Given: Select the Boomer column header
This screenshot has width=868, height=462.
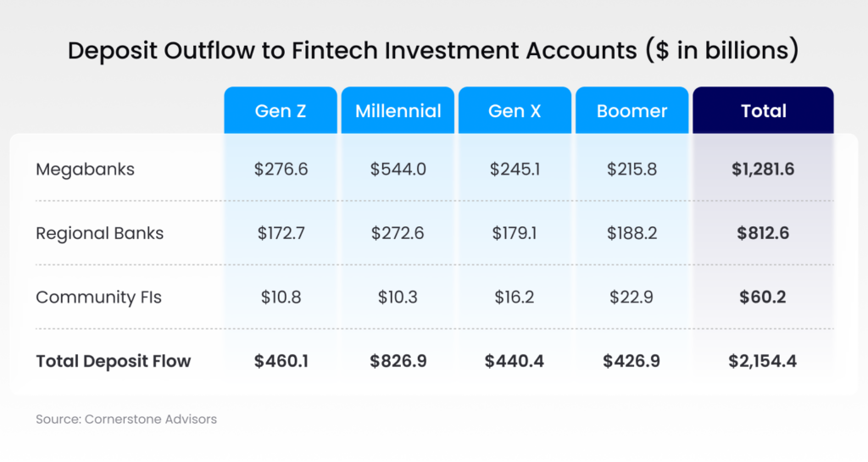Looking at the screenshot, I should click(632, 111).
